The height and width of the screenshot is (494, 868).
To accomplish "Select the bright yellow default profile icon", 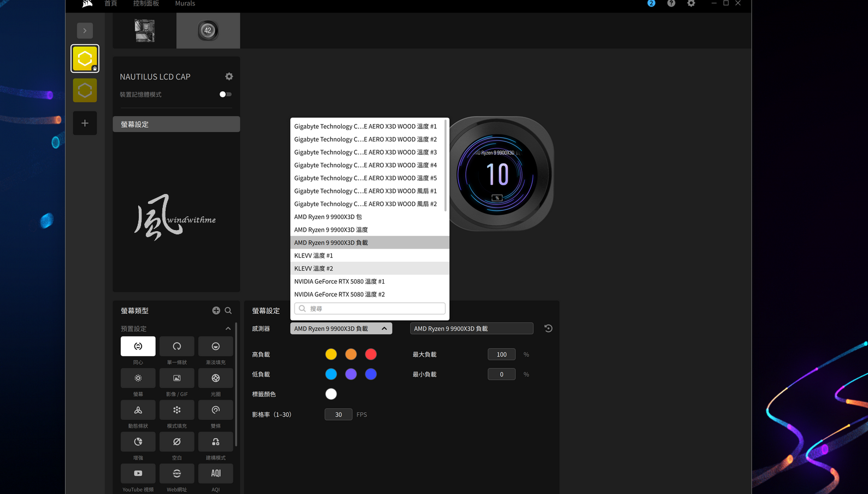I will tap(85, 58).
